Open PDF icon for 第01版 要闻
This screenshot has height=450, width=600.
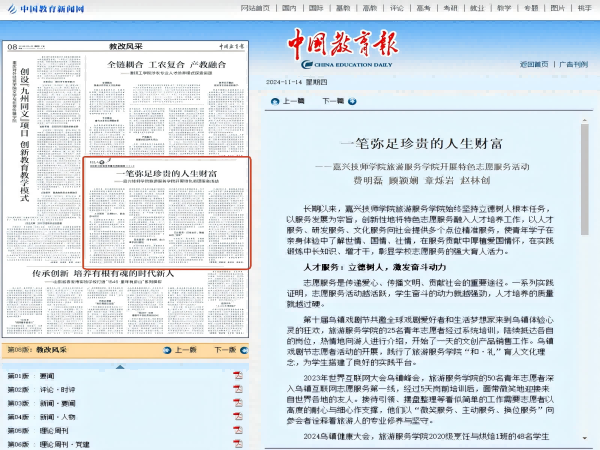(238, 375)
